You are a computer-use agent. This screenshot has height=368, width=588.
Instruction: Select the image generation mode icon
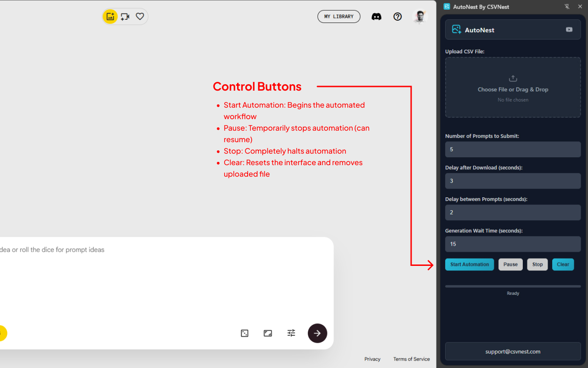pyautogui.click(x=110, y=17)
